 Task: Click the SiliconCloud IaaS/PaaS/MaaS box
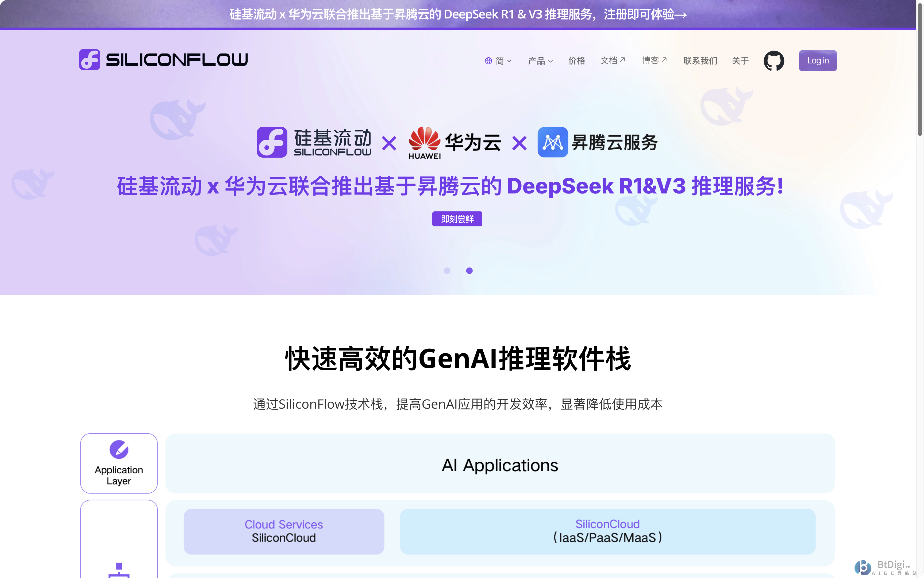pyautogui.click(x=607, y=531)
